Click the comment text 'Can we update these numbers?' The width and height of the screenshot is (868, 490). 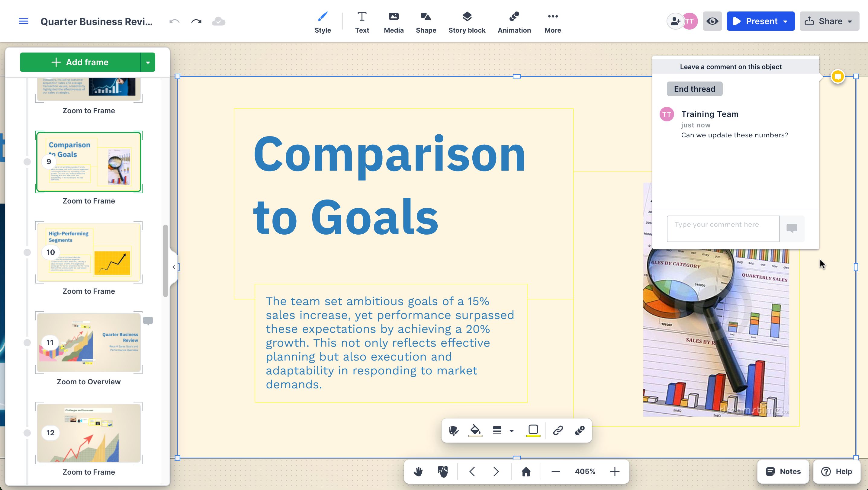[x=735, y=135]
